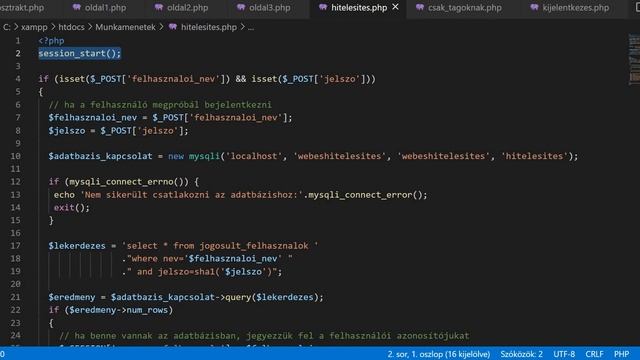Open the xampp breadcrumb folder
This screenshot has height=360, width=640.
(x=34, y=27)
